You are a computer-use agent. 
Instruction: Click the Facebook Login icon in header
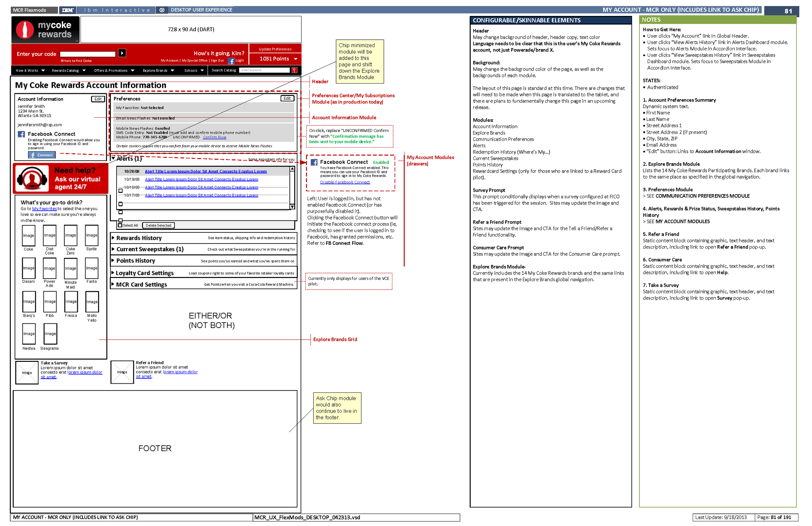point(231,61)
